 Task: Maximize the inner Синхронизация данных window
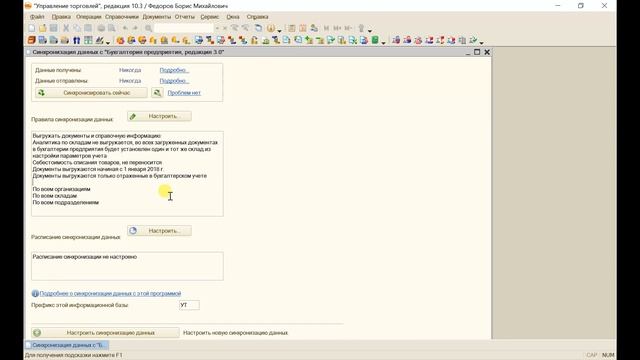[x=477, y=52]
